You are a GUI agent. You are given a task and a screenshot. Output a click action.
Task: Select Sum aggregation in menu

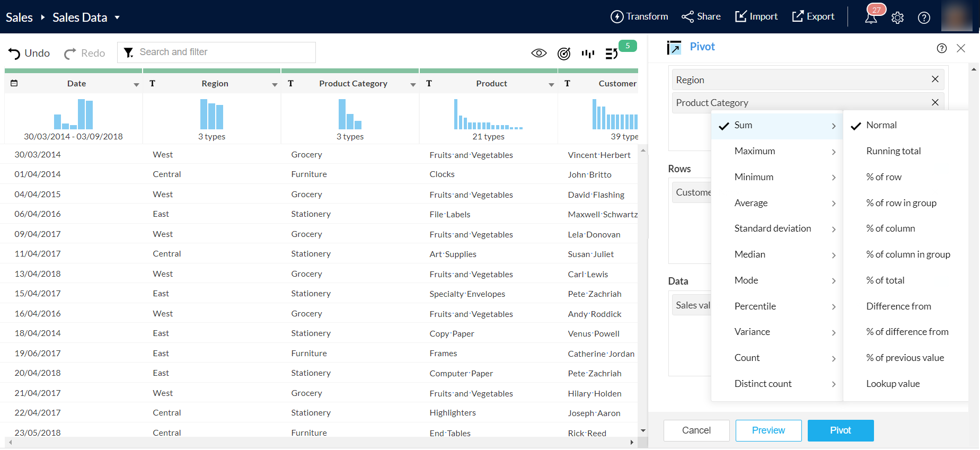tap(777, 126)
